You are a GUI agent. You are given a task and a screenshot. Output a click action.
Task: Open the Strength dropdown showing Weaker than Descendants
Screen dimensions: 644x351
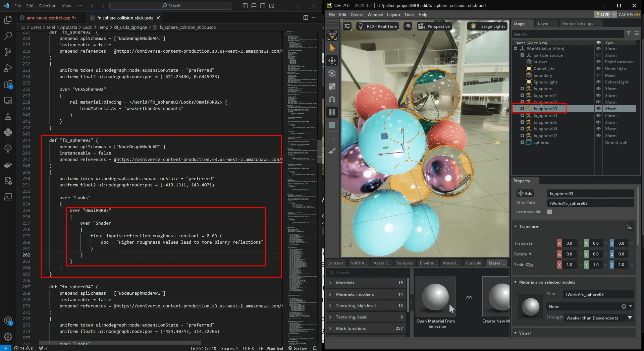630,318
